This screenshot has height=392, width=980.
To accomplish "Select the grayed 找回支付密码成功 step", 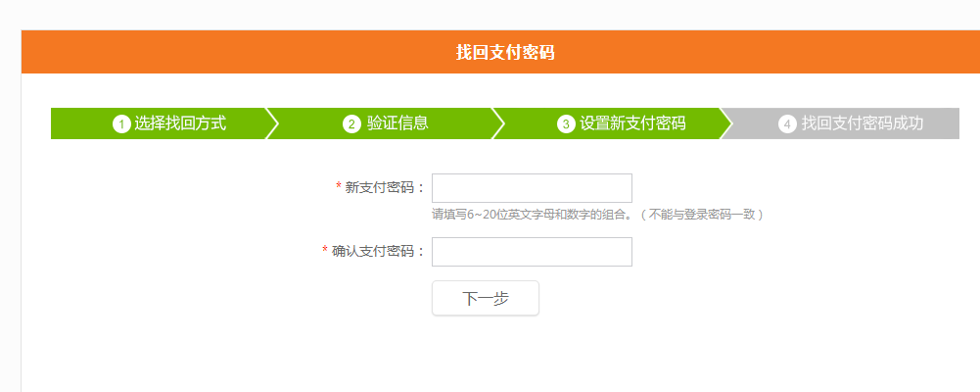I will tap(863, 123).
